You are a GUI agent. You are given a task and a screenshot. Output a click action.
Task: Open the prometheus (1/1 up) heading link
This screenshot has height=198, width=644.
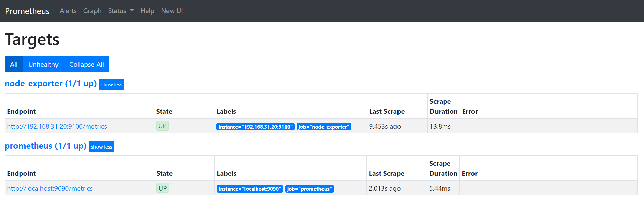[46, 146]
